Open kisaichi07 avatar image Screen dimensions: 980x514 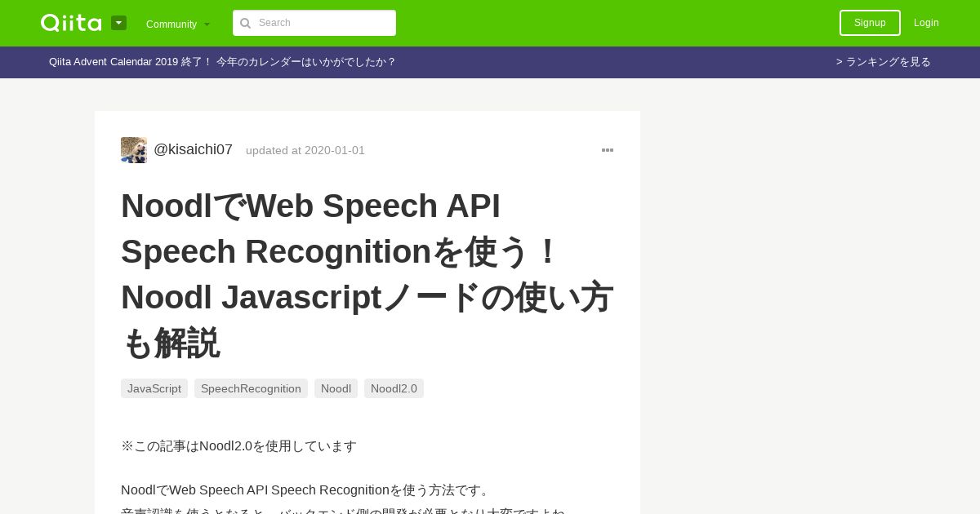point(134,150)
